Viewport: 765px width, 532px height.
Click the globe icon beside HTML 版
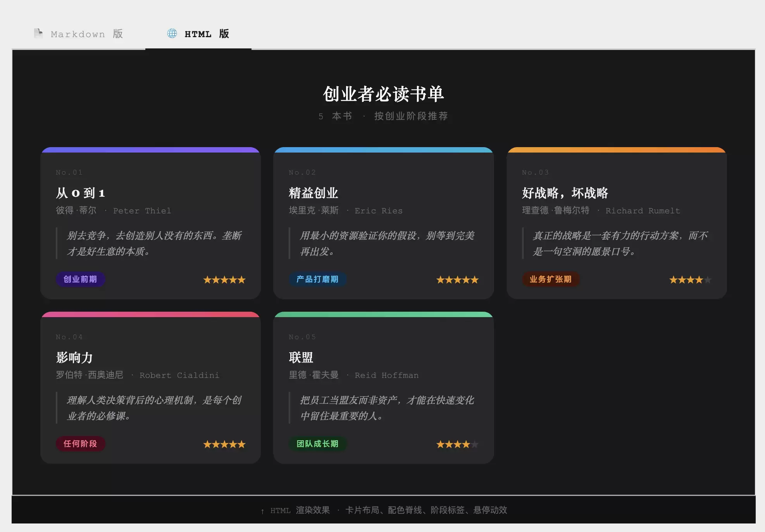click(172, 33)
